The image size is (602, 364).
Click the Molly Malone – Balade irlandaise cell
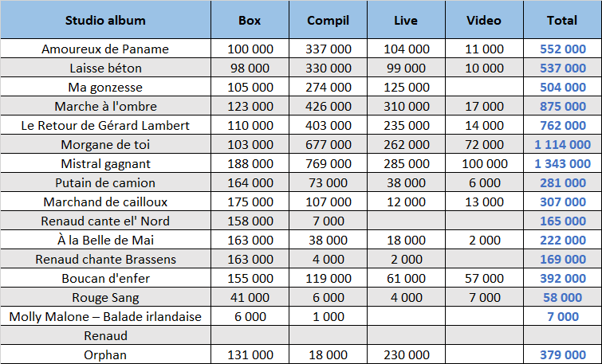[x=105, y=316]
